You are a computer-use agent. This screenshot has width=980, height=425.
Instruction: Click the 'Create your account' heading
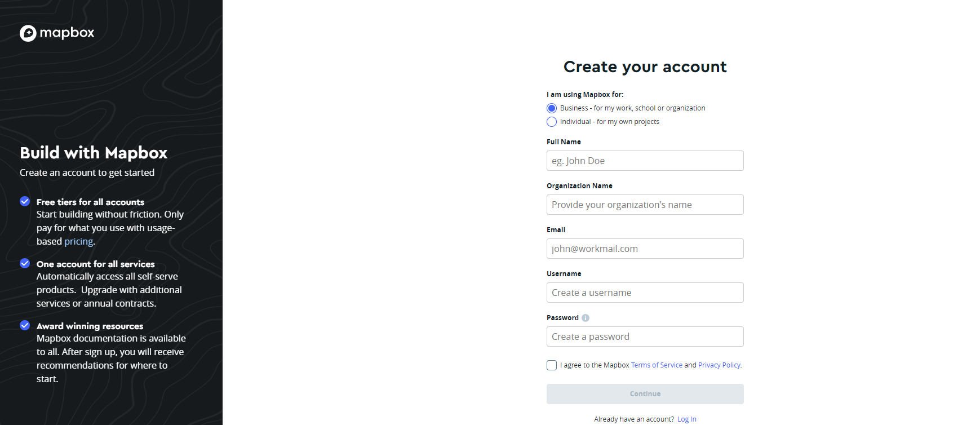[x=645, y=67]
